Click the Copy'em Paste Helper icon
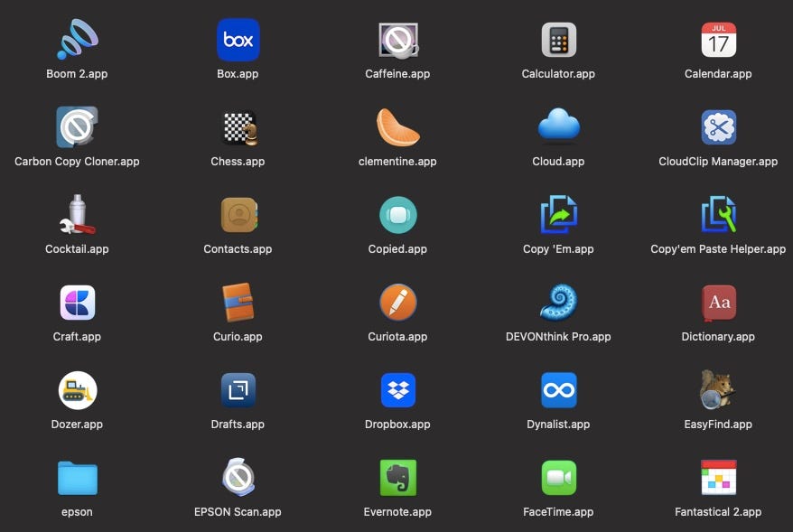 (718, 214)
